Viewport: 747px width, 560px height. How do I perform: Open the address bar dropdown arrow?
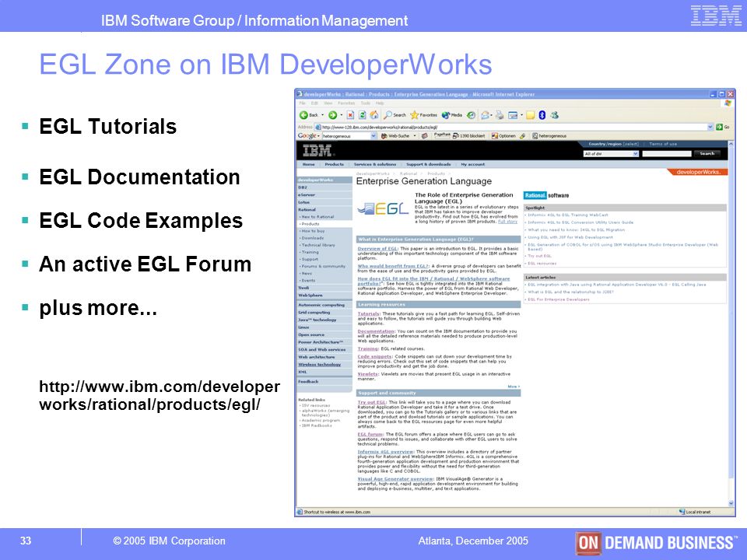(x=710, y=127)
